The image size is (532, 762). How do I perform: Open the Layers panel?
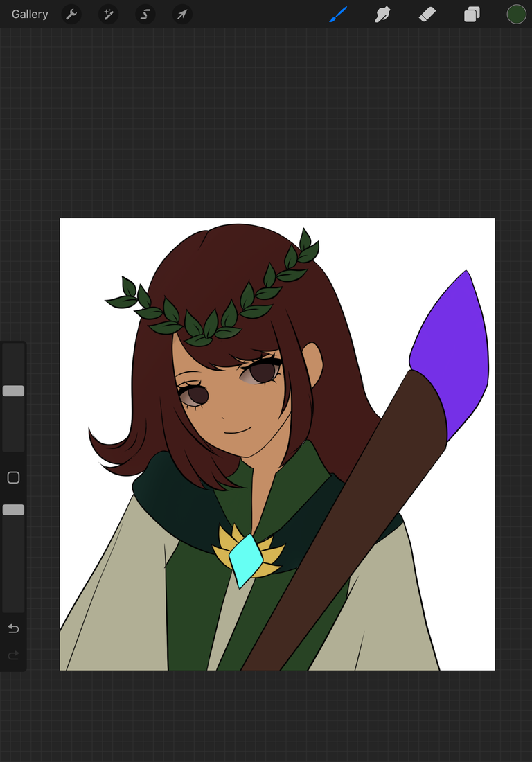click(472, 14)
